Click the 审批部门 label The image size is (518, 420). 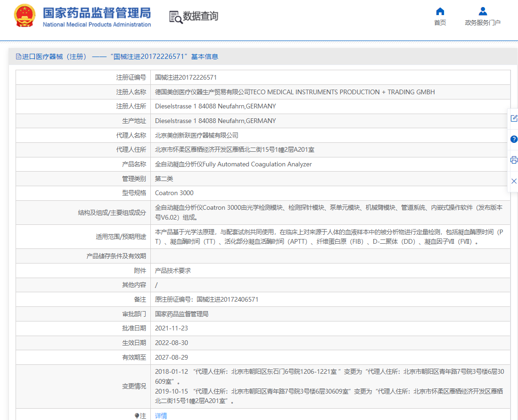click(134, 314)
